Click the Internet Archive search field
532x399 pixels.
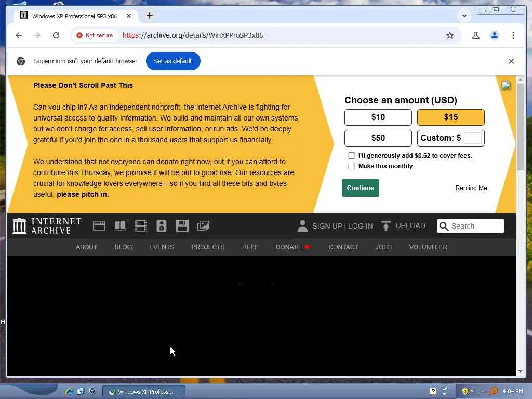tap(471, 226)
